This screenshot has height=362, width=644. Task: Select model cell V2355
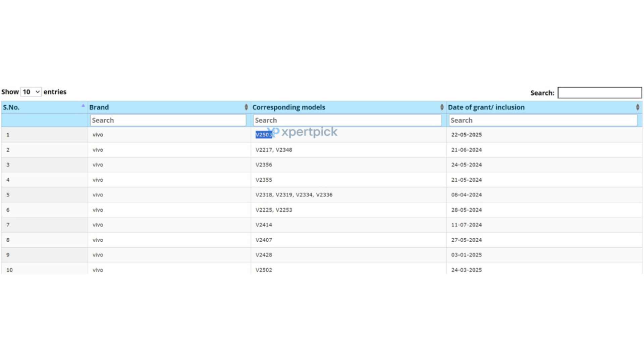(264, 180)
